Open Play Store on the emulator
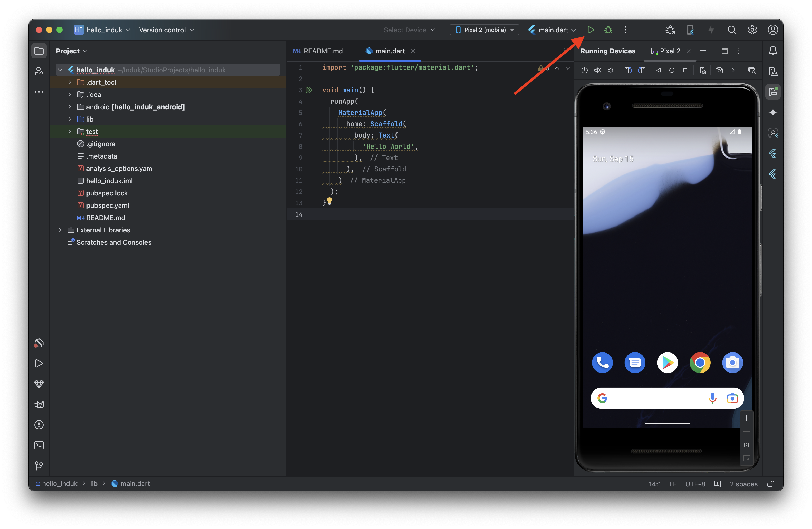 (667, 362)
